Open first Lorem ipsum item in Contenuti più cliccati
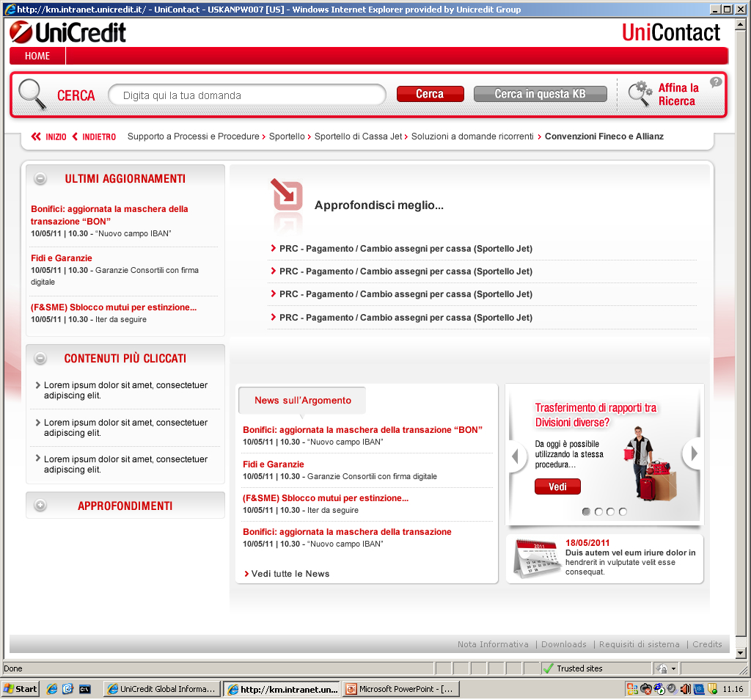This screenshot has width=751, height=700. [x=125, y=390]
